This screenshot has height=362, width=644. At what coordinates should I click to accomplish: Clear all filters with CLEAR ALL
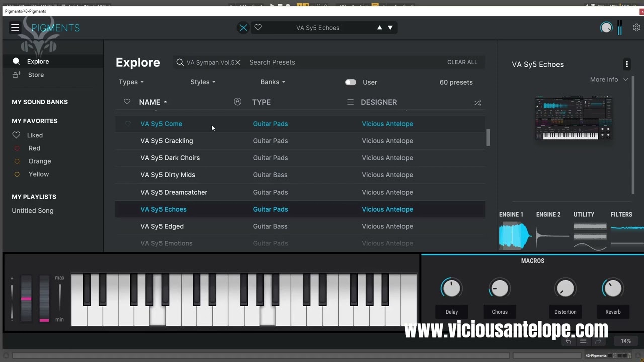click(x=462, y=62)
